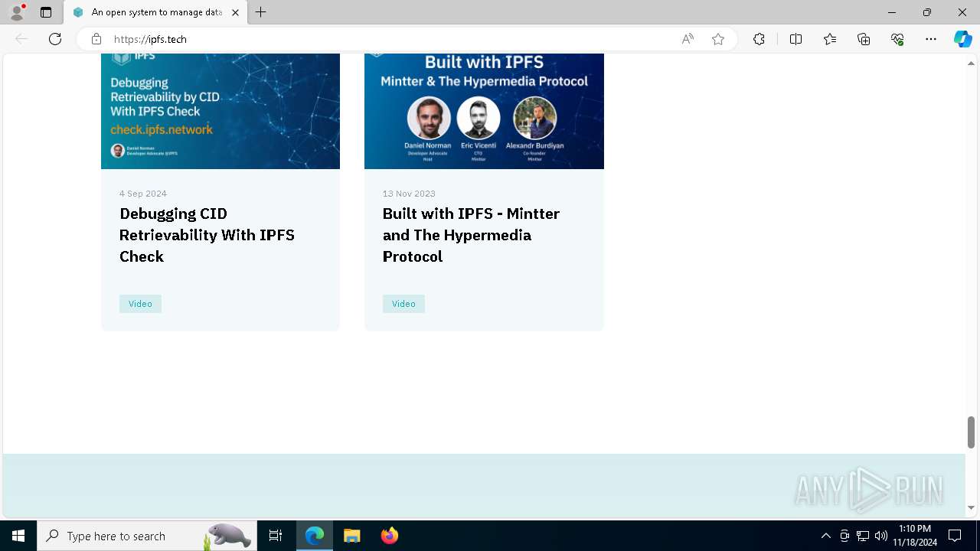Open Browser essentials heart icon
Viewport: 980px width, 551px height.
click(x=897, y=39)
